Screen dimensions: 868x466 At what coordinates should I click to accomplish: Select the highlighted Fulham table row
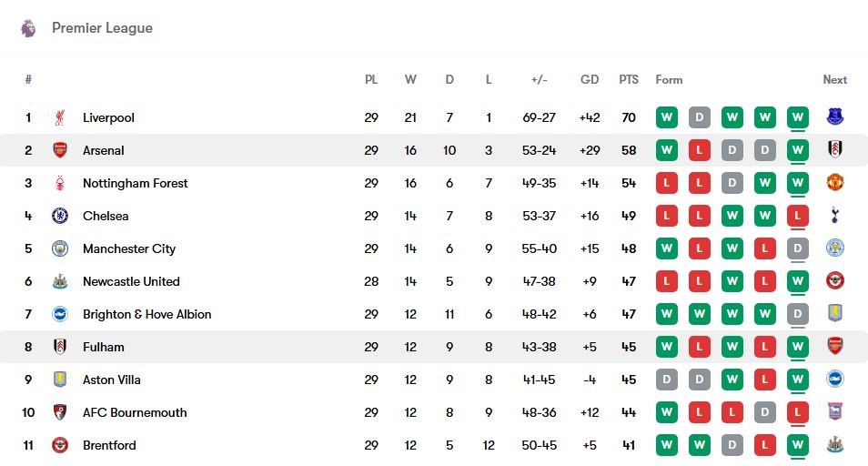(x=434, y=347)
